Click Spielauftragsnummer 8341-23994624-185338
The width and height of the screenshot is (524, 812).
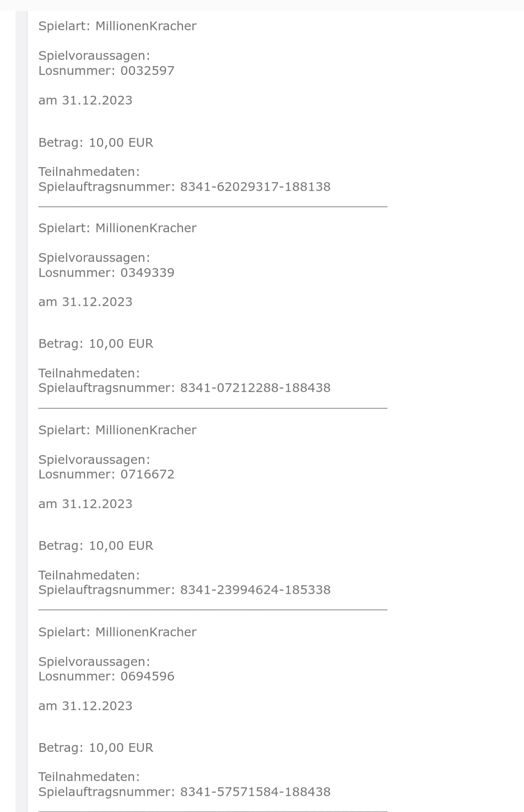coord(184,590)
